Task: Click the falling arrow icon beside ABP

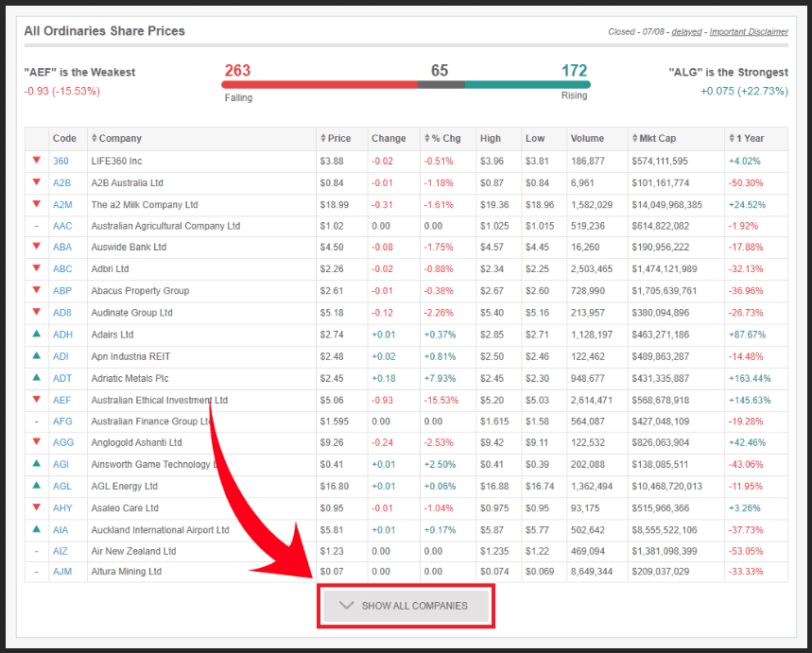Action: 36,289
